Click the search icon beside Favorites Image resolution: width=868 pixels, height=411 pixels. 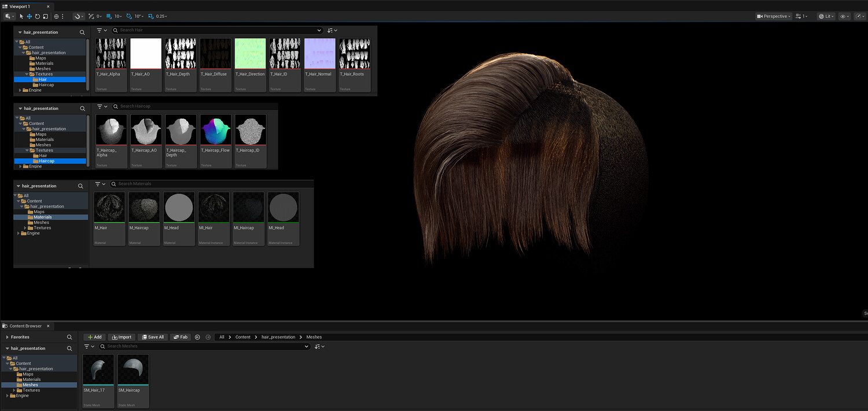(69, 337)
